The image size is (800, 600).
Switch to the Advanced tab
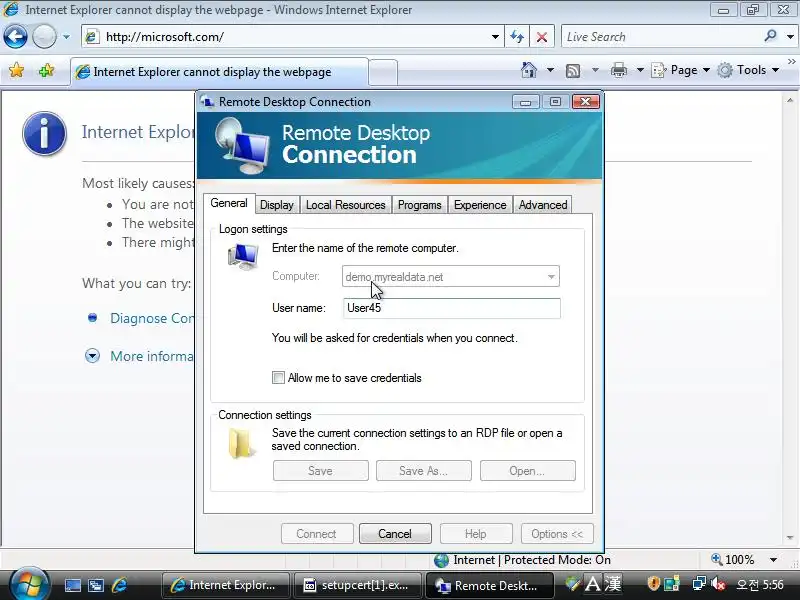tap(543, 205)
